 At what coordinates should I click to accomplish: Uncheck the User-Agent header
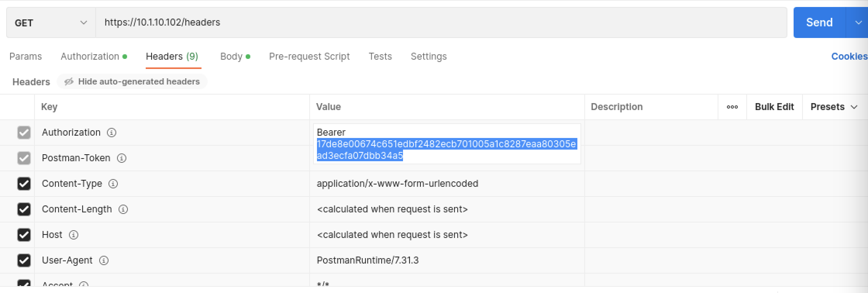tap(24, 260)
